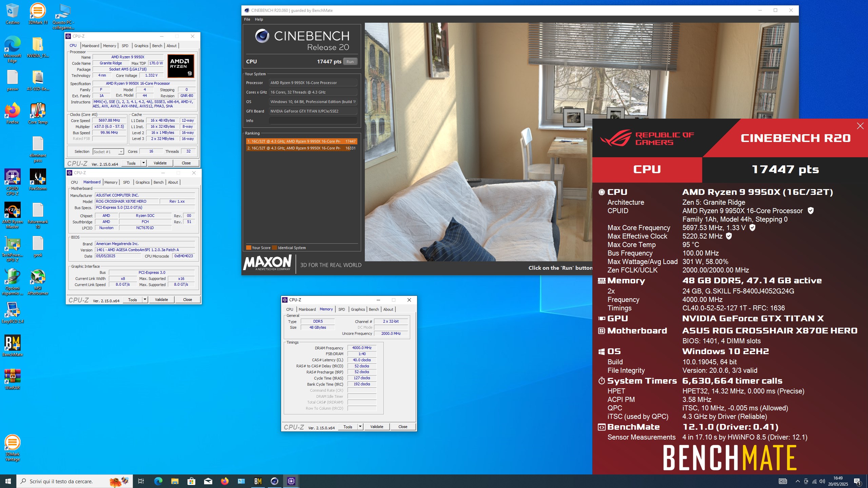Click Validate in CPU-Z CPU window
This screenshot has width=868, height=488.
(160, 163)
